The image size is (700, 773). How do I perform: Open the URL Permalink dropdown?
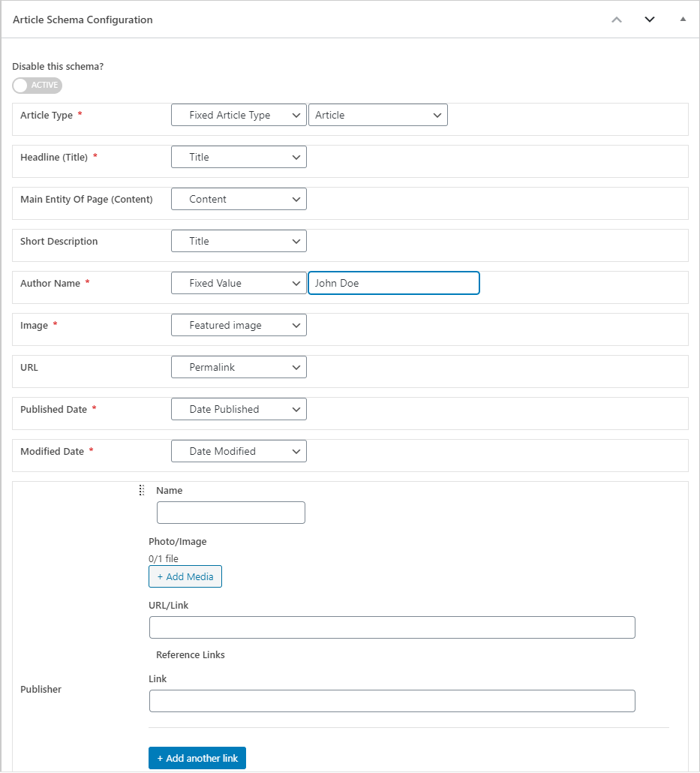239,367
